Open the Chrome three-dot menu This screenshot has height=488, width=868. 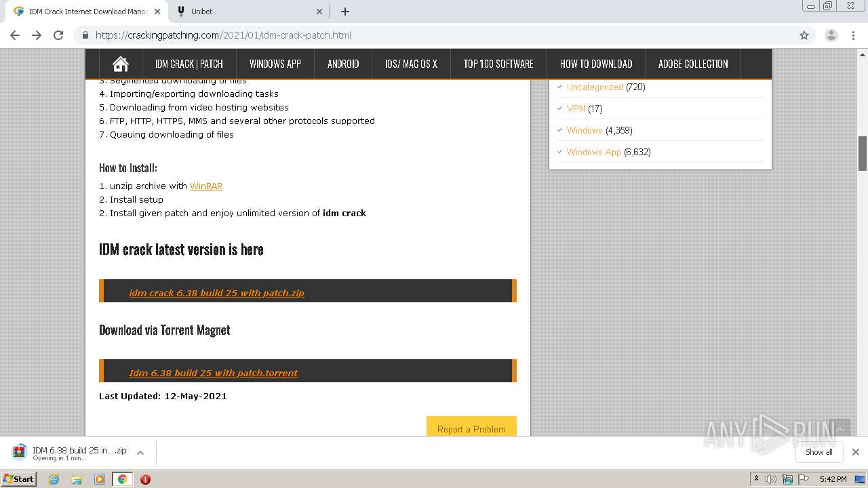852,35
